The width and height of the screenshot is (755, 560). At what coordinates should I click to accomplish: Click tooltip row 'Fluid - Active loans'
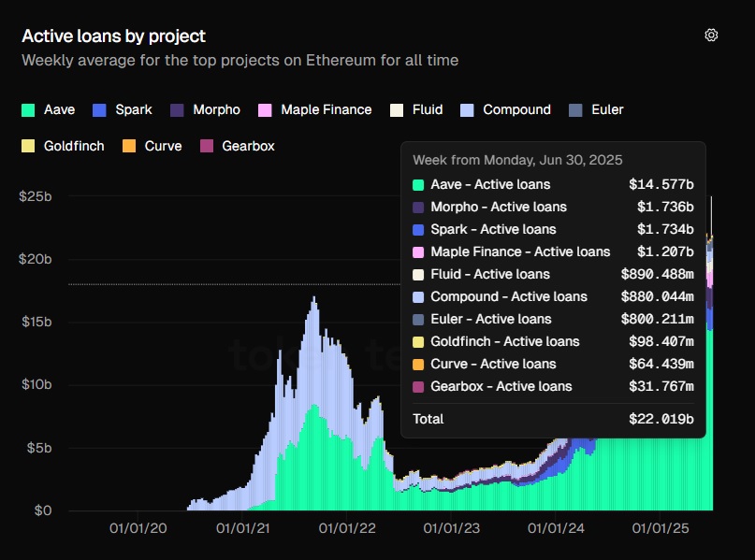(553, 274)
